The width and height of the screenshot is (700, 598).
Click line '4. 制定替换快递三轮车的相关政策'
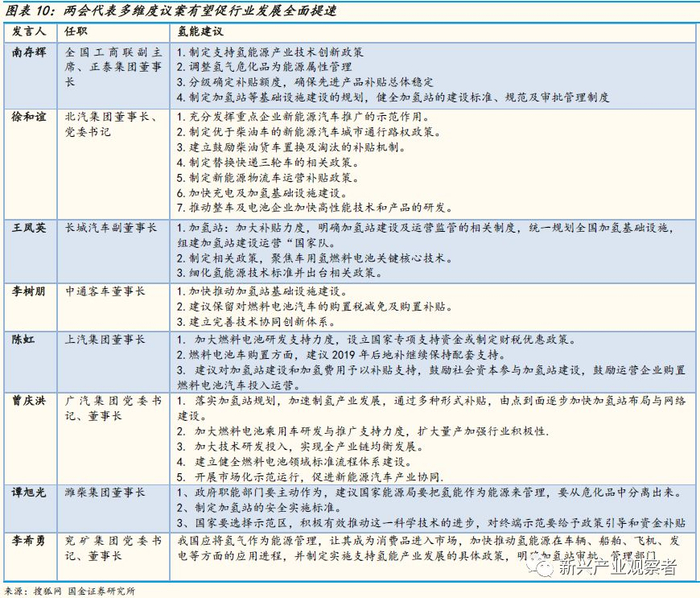(x=267, y=162)
